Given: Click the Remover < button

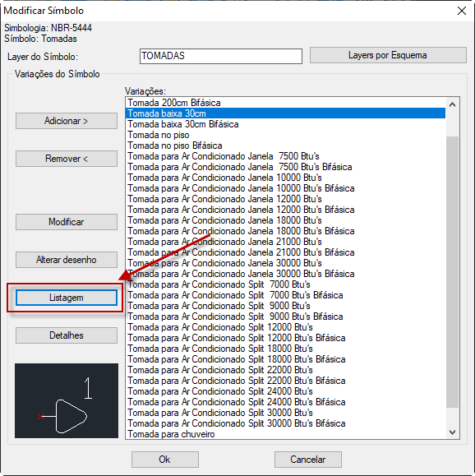Looking at the screenshot, I should 67,159.
